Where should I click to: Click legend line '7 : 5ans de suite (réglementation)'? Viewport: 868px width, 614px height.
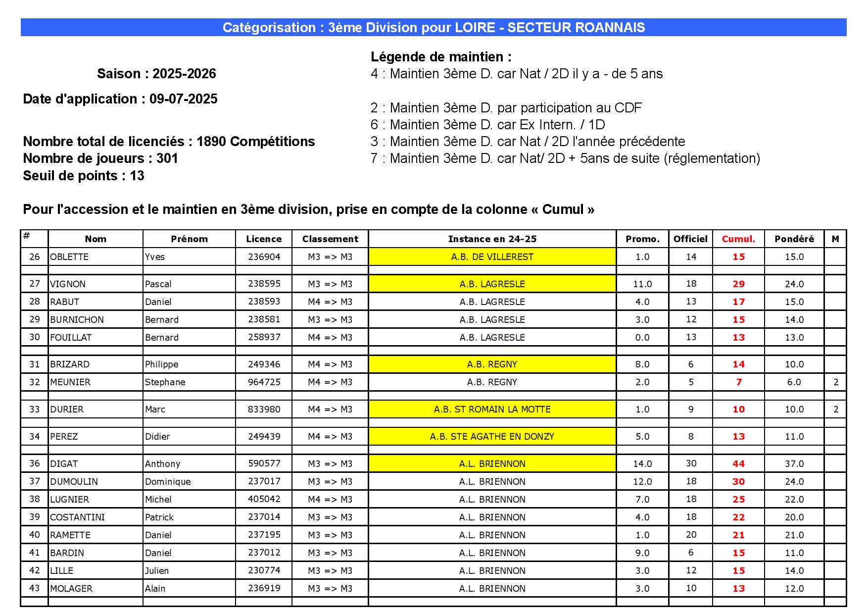click(565, 158)
